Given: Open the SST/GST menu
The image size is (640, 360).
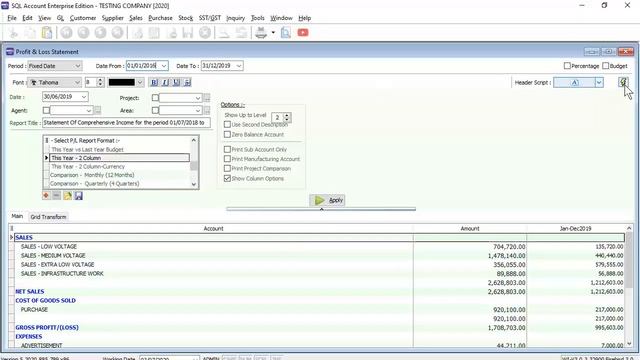Looking at the screenshot, I should [210, 18].
